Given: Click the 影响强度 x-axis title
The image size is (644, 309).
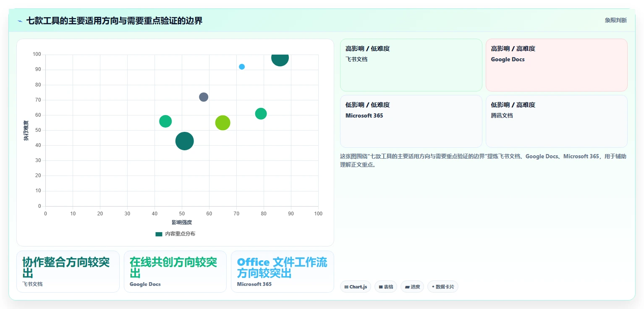Looking at the screenshot, I should (182, 223).
